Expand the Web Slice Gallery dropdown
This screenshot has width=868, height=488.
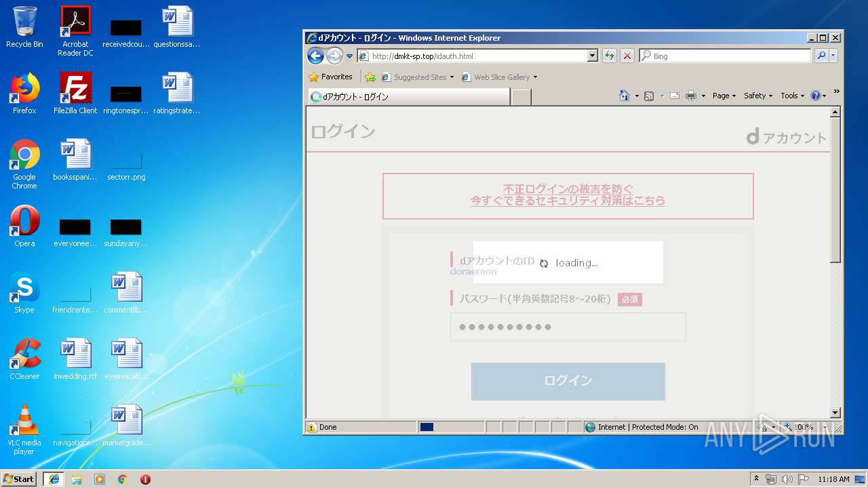pyautogui.click(x=535, y=77)
